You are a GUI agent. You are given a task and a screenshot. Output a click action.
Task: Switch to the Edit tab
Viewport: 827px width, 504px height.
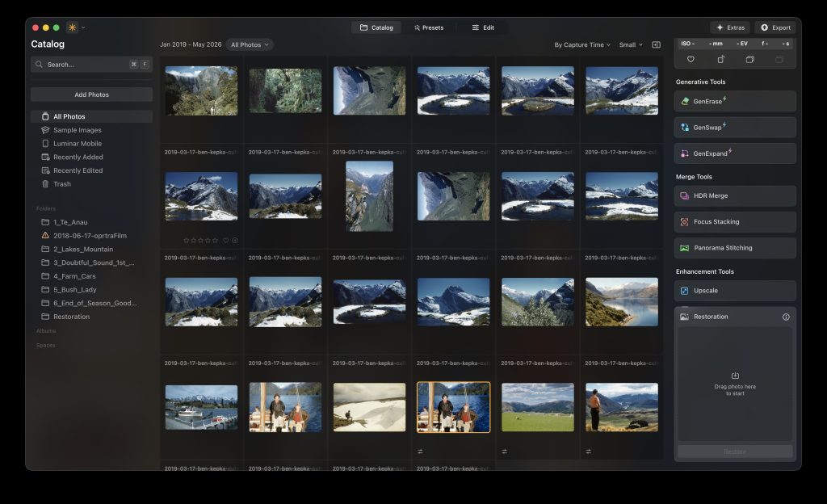(483, 27)
